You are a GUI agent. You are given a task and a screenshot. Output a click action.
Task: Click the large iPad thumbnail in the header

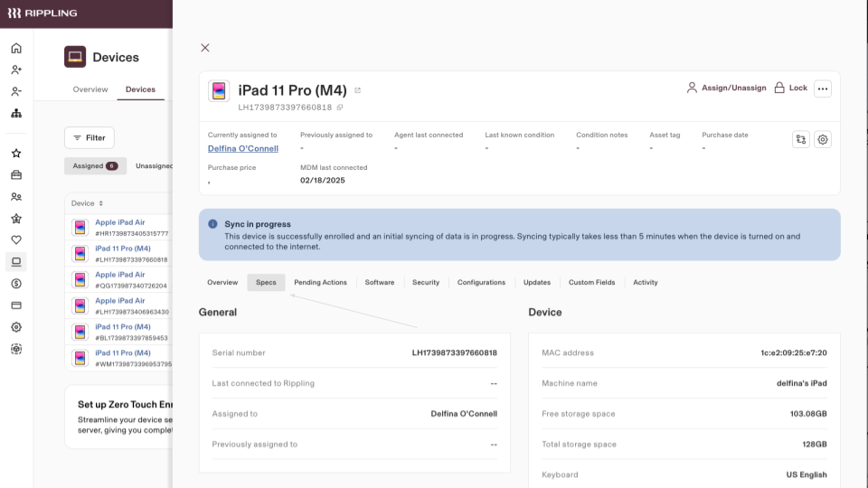point(219,90)
